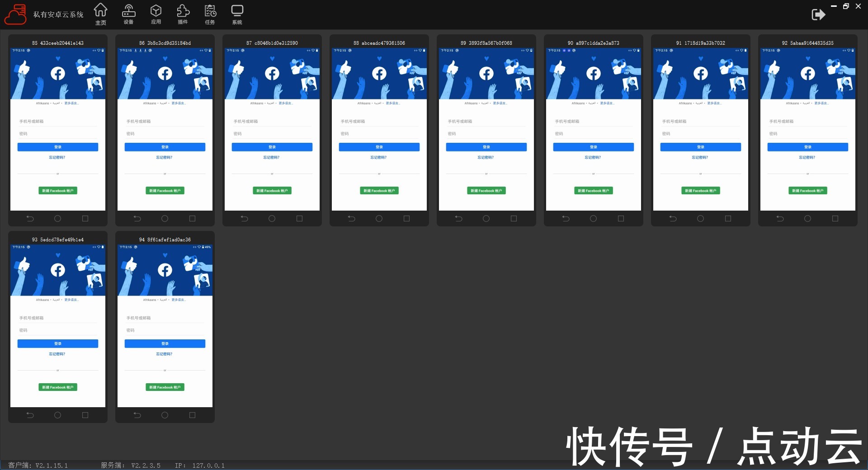Click the blue 登录 button on device 85
Viewport: 868px width, 470px height.
tap(58, 147)
